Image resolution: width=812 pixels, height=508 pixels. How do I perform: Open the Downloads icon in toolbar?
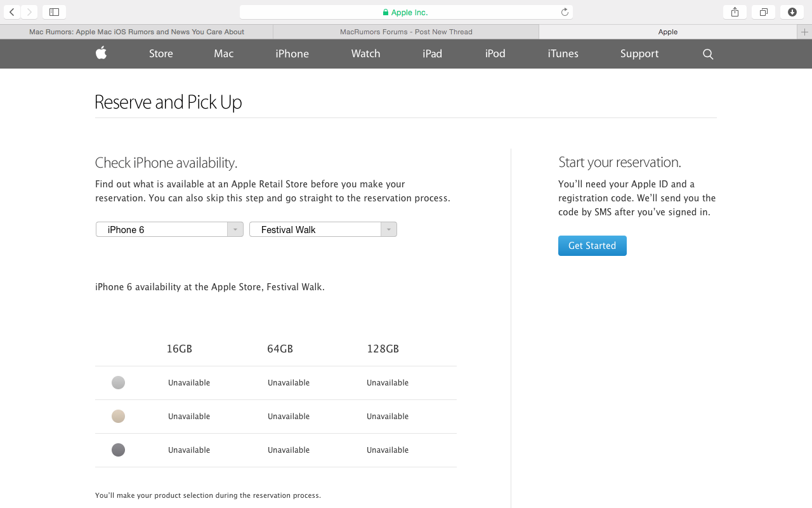click(x=792, y=12)
